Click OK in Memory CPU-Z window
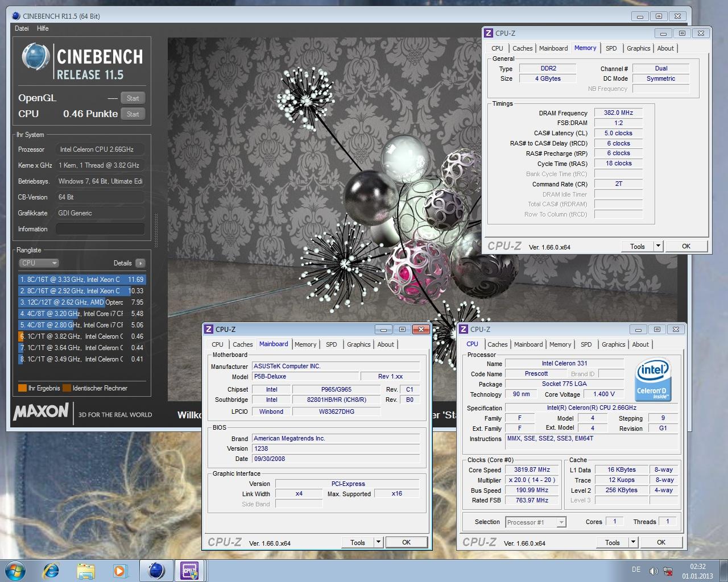Image resolution: width=728 pixels, height=582 pixels. pos(686,246)
